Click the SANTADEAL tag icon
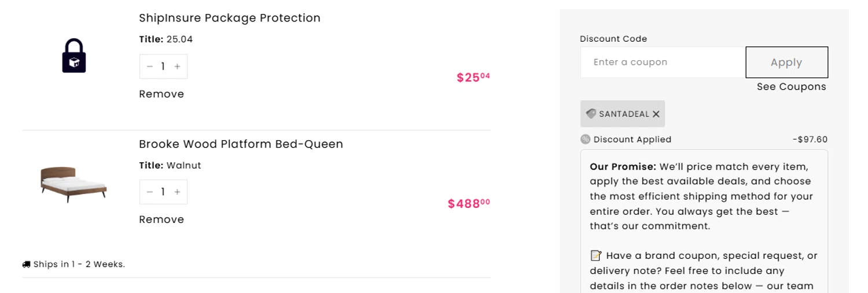The image size is (868, 293). click(591, 113)
